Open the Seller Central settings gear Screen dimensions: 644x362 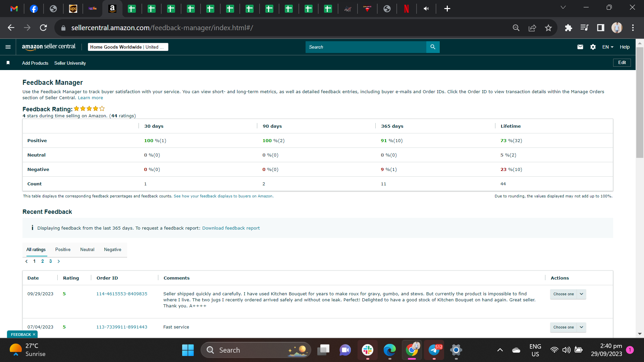[x=593, y=47]
